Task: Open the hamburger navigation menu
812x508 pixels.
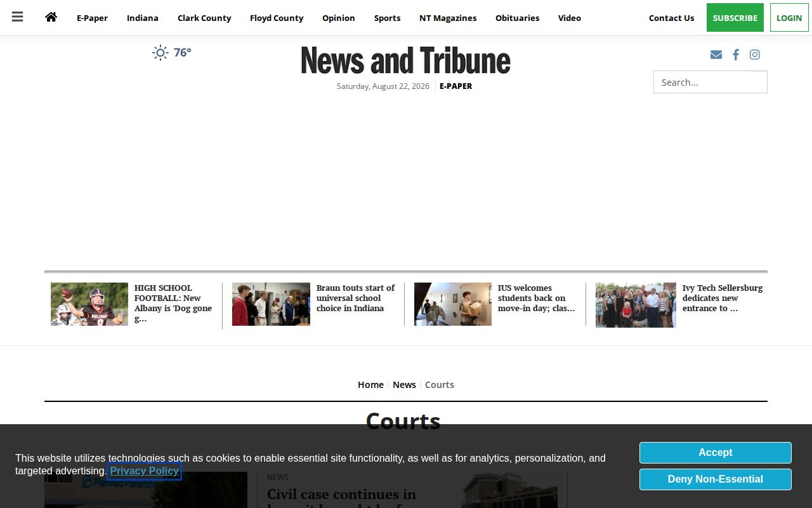Action: click(18, 17)
